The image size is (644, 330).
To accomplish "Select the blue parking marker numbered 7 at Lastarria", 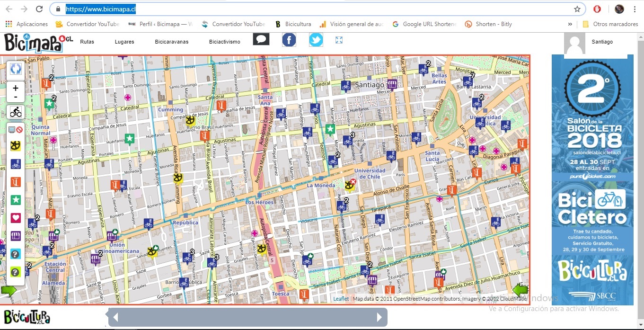I will point(468,82).
